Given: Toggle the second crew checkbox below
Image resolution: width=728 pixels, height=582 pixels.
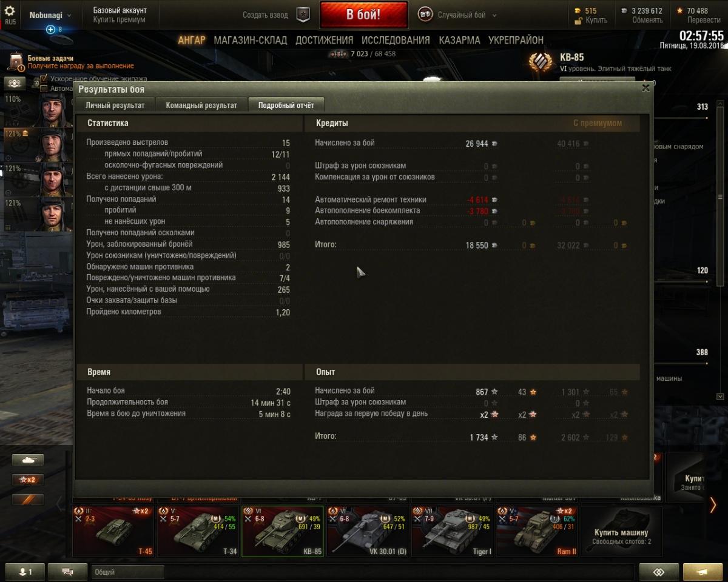Looking at the screenshot, I should pyautogui.click(x=44, y=89).
